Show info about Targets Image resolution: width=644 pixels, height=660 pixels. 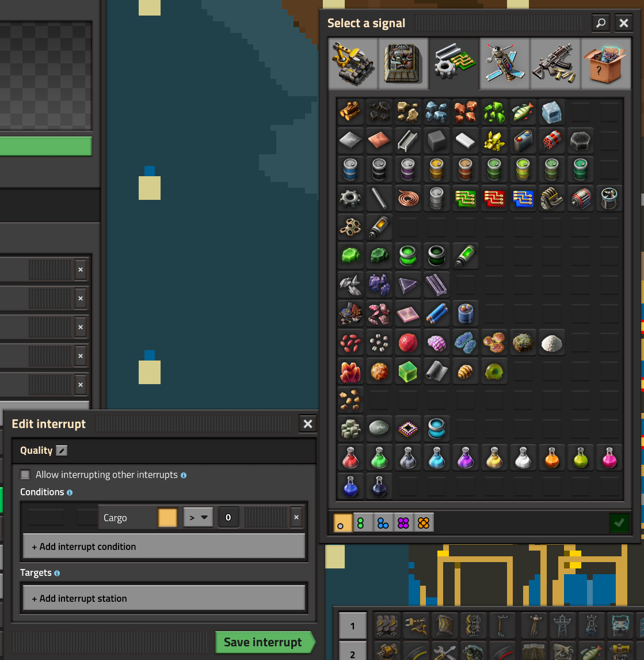pos(57,573)
